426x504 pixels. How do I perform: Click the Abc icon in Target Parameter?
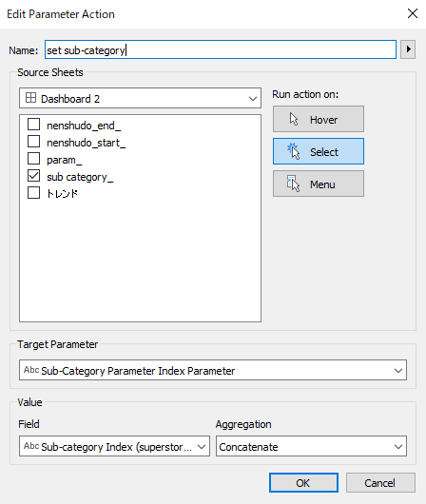click(x=31, y=370)
